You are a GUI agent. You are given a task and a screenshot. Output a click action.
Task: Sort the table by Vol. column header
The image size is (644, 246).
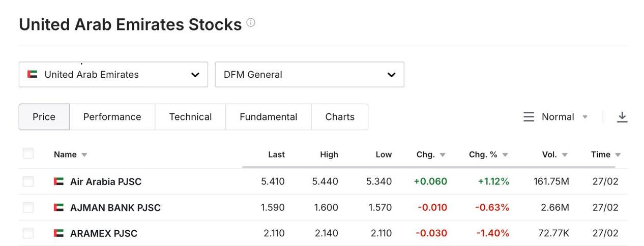(x=549, y=155)
